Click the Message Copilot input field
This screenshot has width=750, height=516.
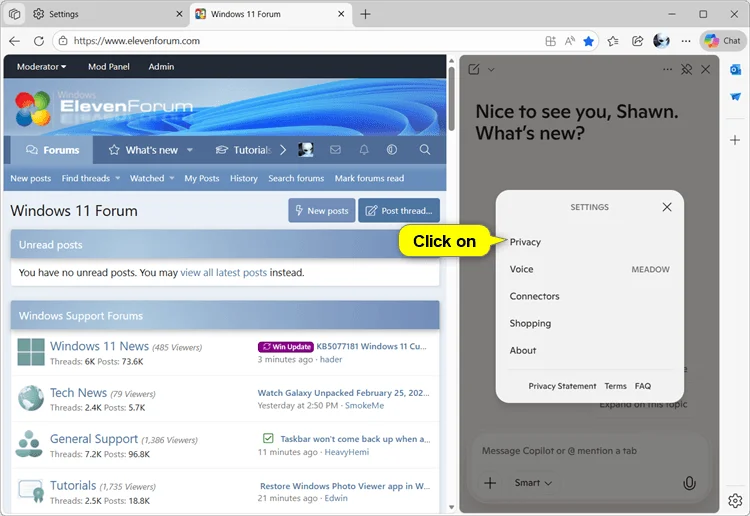click(589, 450)
